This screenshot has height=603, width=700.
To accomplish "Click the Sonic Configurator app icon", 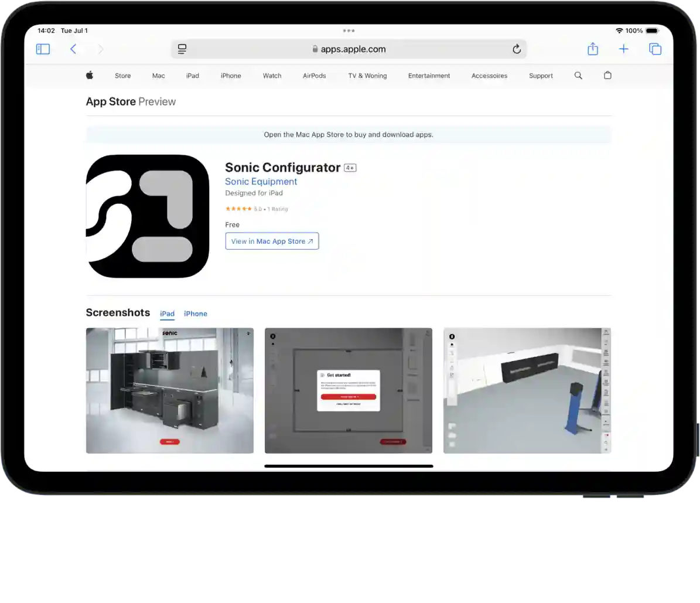I will pyautogui.click(x=147, y=216).
